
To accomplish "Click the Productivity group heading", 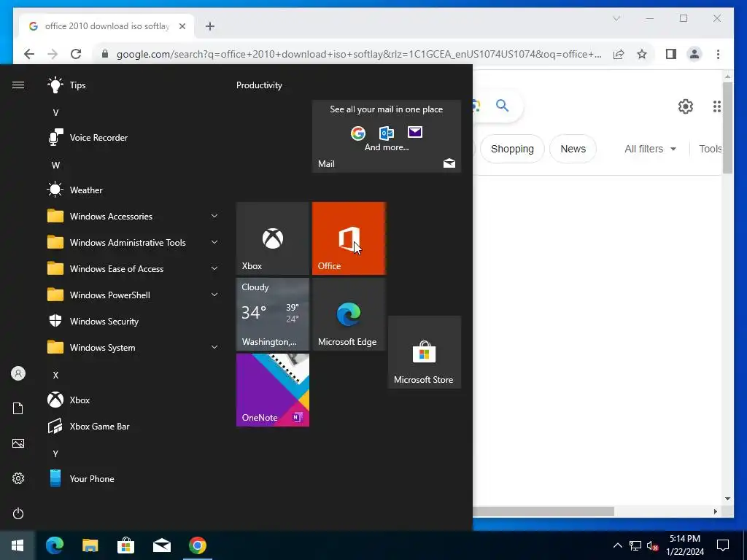I will 259,85.
